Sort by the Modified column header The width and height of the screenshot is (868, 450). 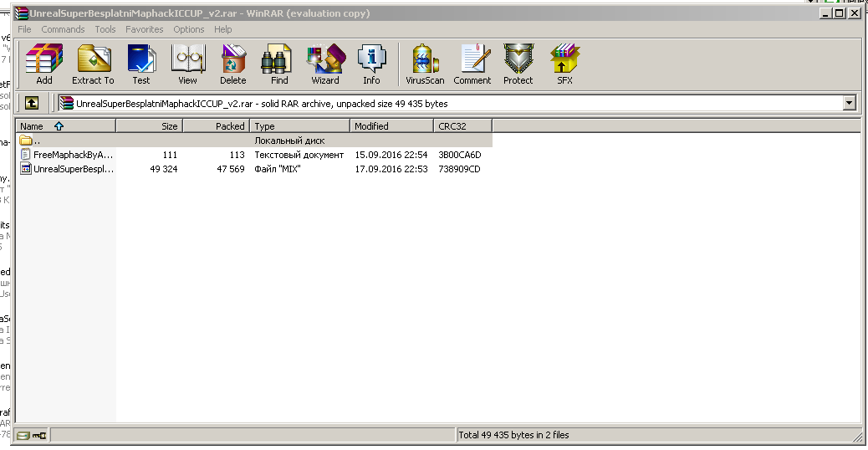(x=392, y=126)
